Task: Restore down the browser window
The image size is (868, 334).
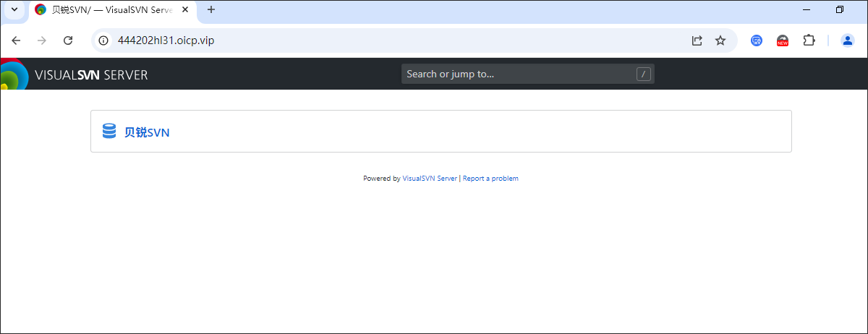Action: (x=840, y=9)
